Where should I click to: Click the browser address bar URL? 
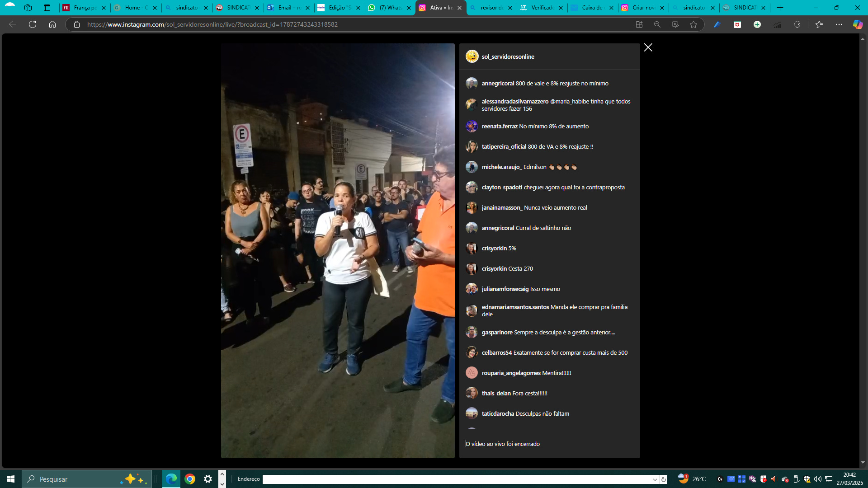[x=212, y=24]
